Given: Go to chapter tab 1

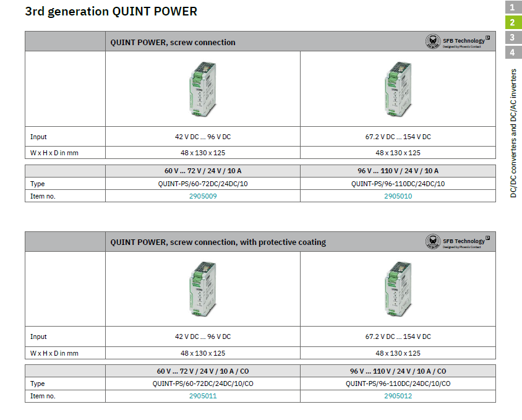Looking at the screenshot, I should pyautogui.click(x=513, y=7).
